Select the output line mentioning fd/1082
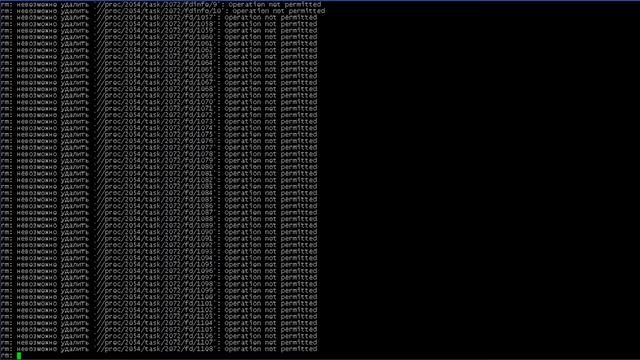 158,180
